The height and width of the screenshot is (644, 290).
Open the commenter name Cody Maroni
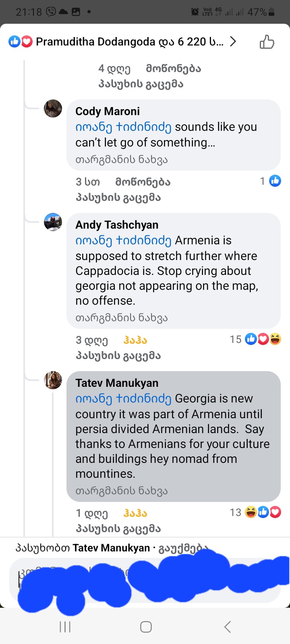click(x=108, y=111)
